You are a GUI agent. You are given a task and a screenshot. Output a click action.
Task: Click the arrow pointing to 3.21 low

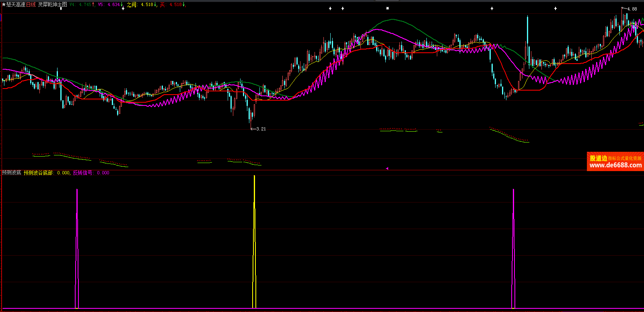(253, 129)
